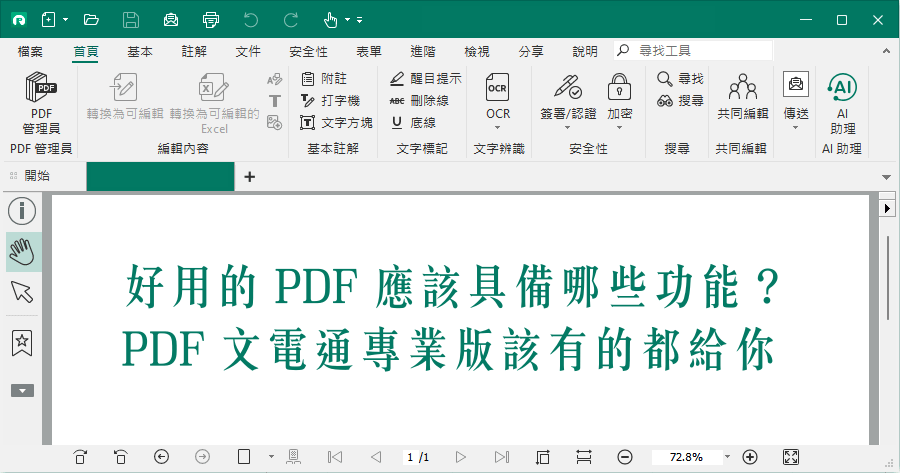
Task: Open the tab list dropdown arrow
Action: (886, 177)
